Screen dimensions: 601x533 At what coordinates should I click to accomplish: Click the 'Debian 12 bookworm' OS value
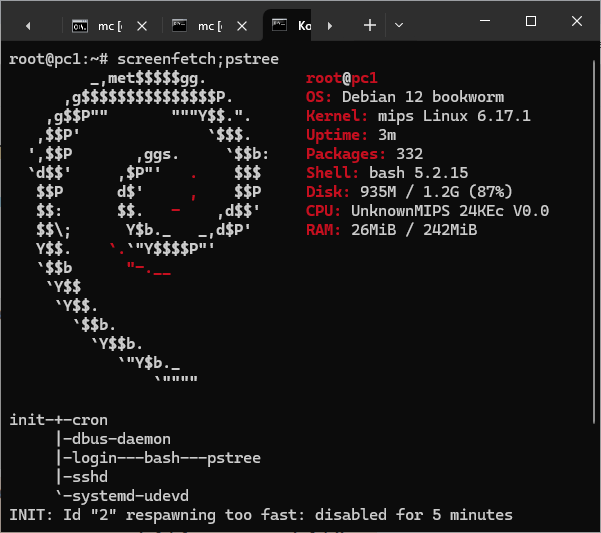tap(423, 97)
